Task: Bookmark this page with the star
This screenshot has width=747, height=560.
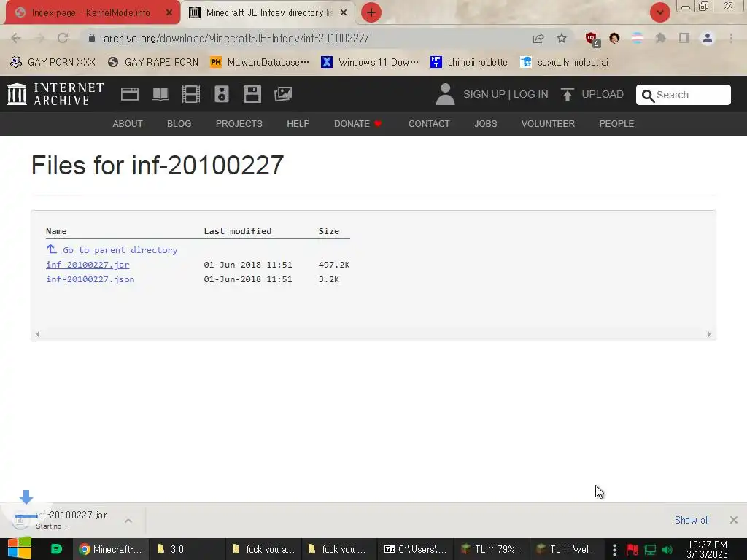Action: [x=562, y=38]
